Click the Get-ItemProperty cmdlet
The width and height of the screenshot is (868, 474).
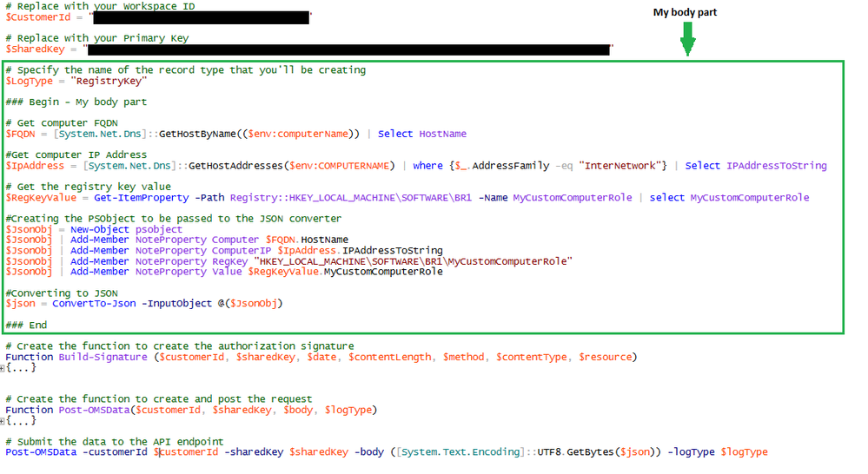pos(141,197)
